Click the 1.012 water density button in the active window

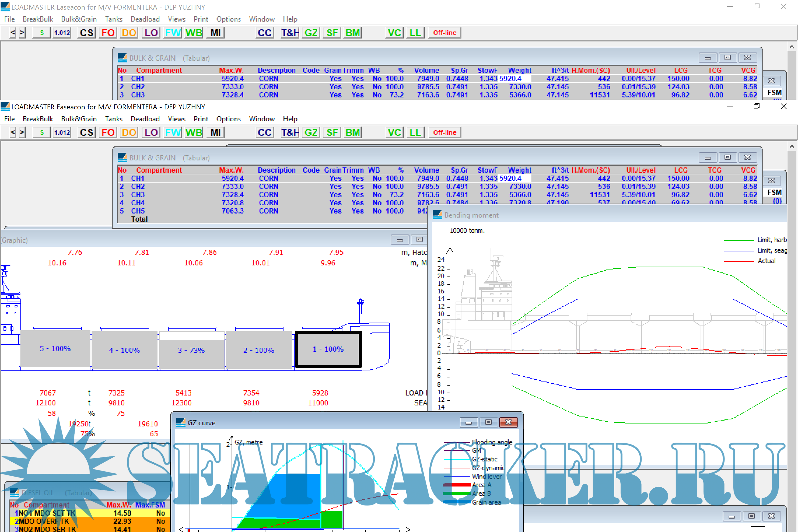[62, 132]
